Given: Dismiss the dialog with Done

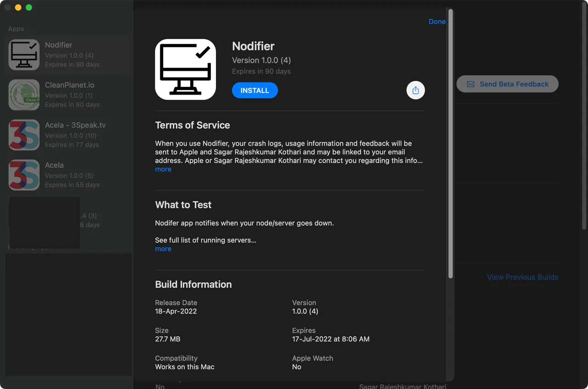Looking at the screenshot, I should point(437,22).
